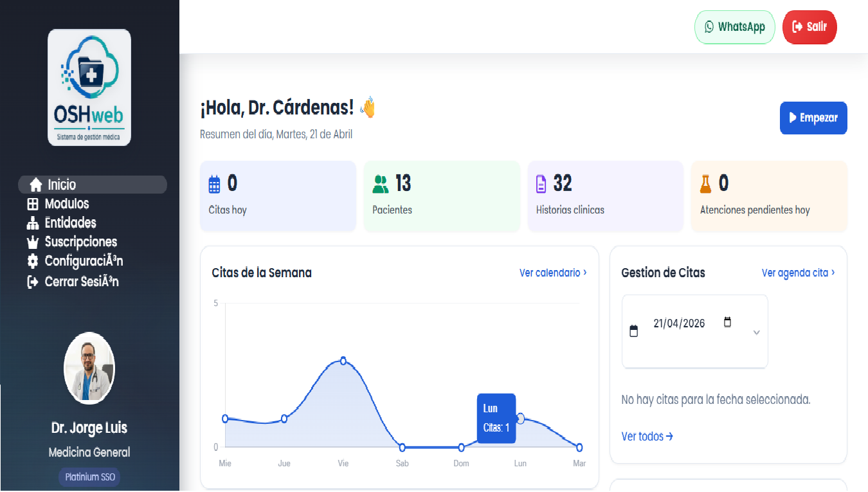Open the Ver calendario link
Image resolution: width=868 pixels, height=492 pixels.
552,273
